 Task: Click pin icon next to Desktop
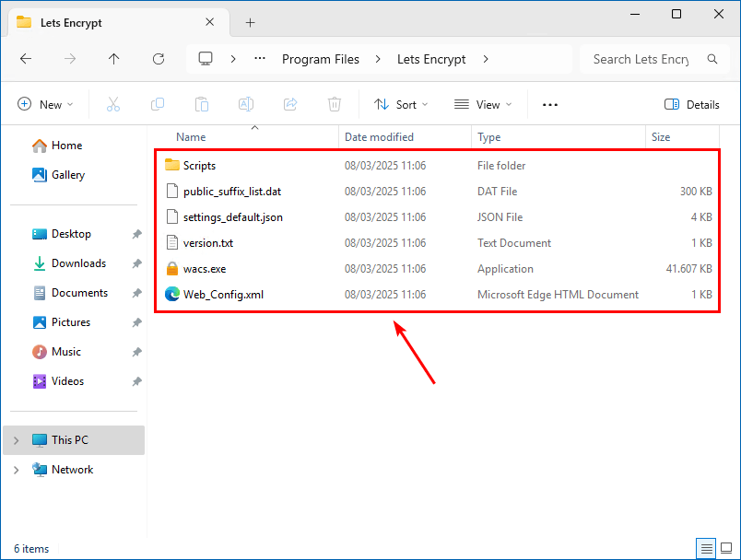point(136,234)
